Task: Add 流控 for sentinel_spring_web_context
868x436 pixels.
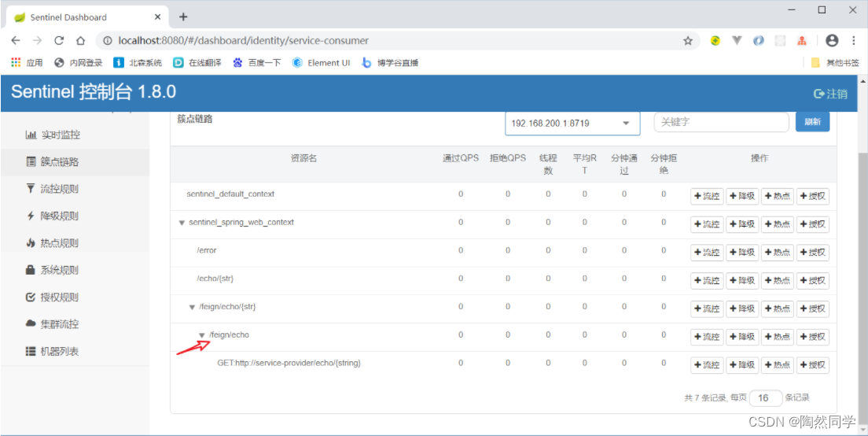Action: point(707,224)
